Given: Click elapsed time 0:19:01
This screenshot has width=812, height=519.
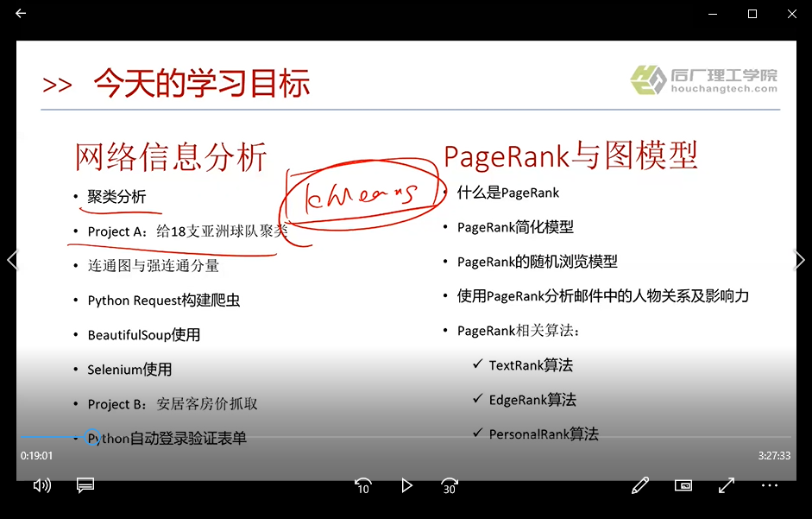Looking at the screenshot, I should pos(36,456).
